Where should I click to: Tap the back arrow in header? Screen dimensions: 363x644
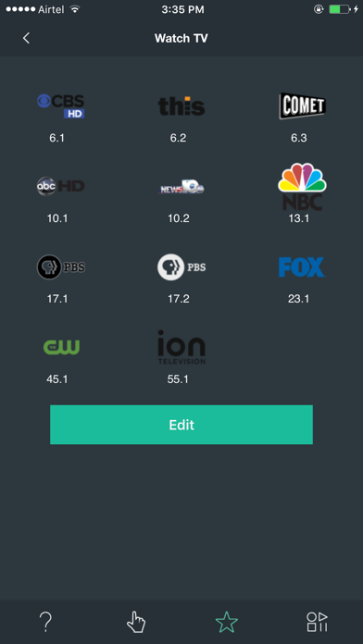26,38
